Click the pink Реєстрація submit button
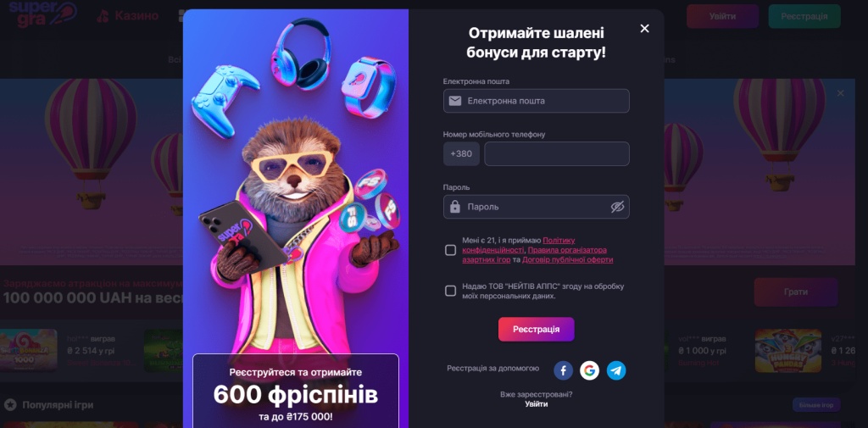Screen dimensions: 868x428 [x=537, y=330]
